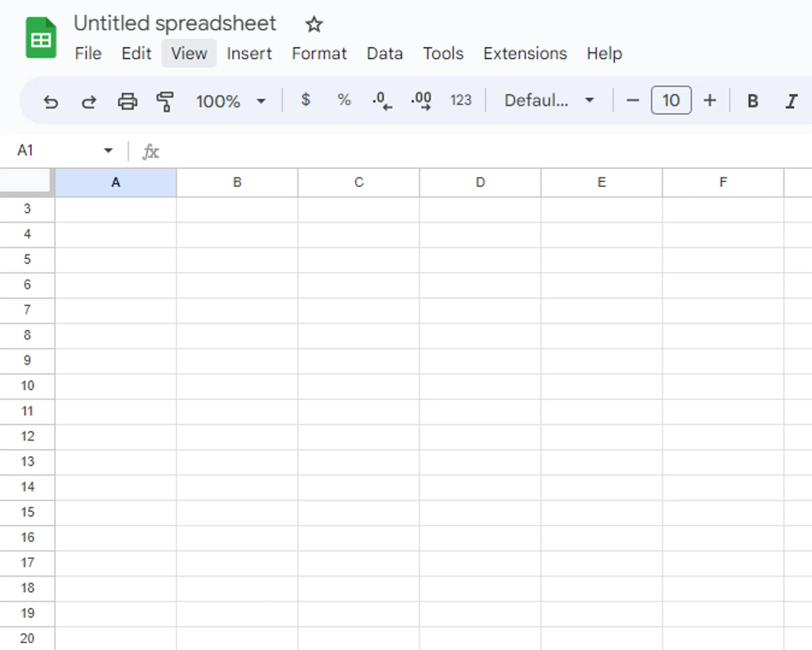The height and width of the screenshot is (650, 812).
Task: Click the Print icon
Action: [127, 102]
